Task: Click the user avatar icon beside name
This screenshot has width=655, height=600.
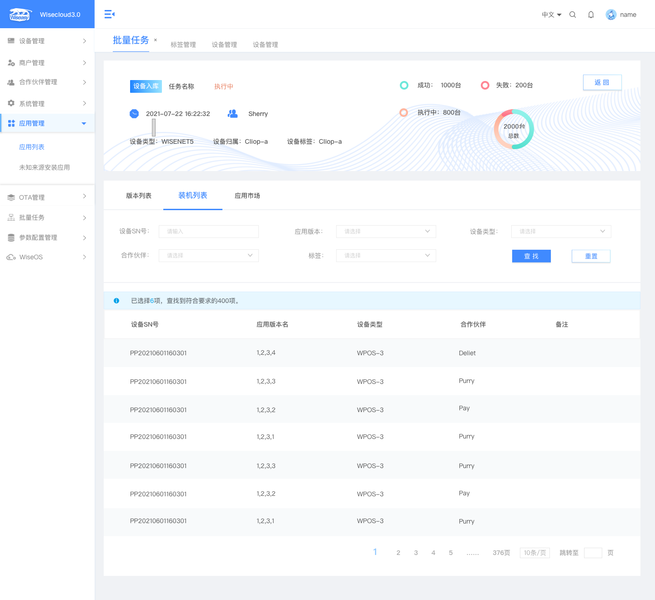Action: [x=611, y=15]
